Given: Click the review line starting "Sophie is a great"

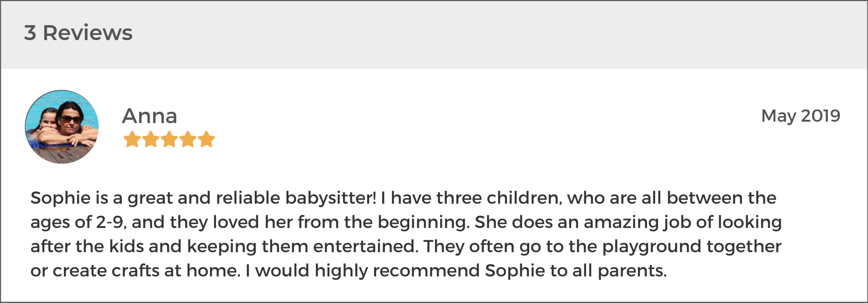Looking at the screenshot, I should pyautogui.click(x=403, y=198).
